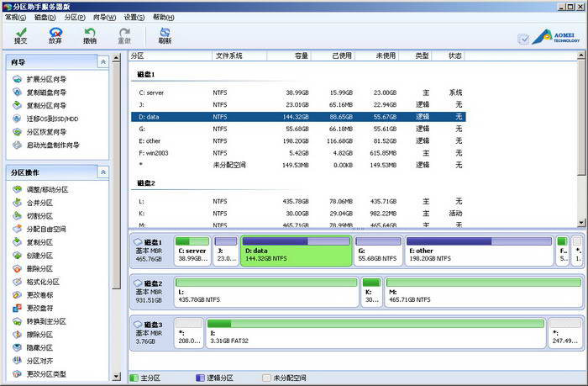Click 删除分区 in the operations panel
Viewport: 588px width, 386px height.
click(x=39, y=268)
